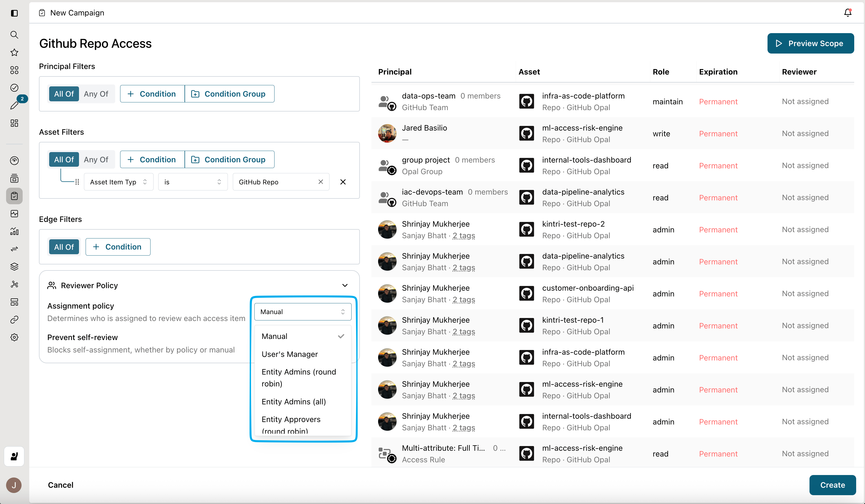Choose Entity Admins (round robin) option
This screenshot has width=865, height=504.
[302, 378]
